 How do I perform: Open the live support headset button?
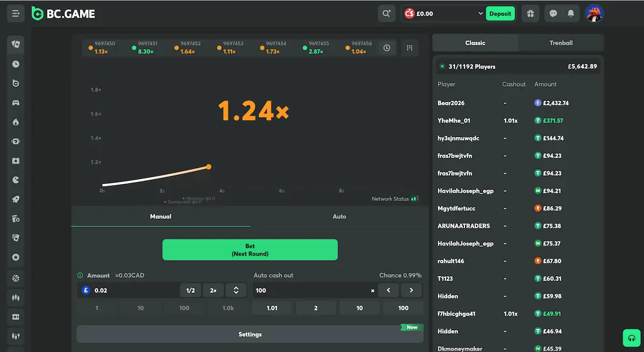631,338
